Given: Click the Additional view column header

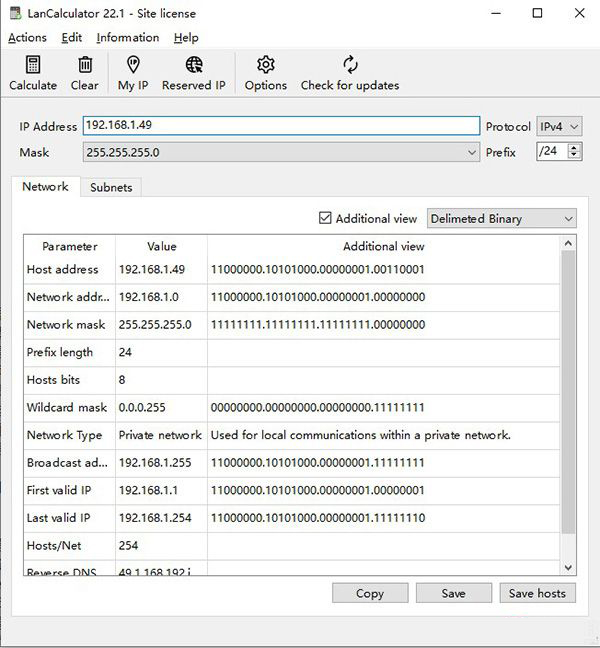Looking at the screenshot, I should click(383, 246).
